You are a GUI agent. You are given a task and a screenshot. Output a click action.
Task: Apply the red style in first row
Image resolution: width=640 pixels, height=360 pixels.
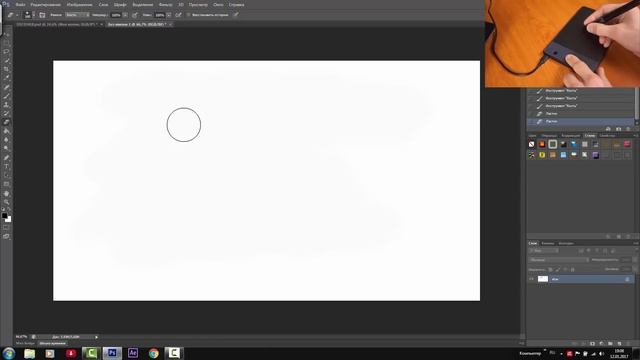point(627,144)
